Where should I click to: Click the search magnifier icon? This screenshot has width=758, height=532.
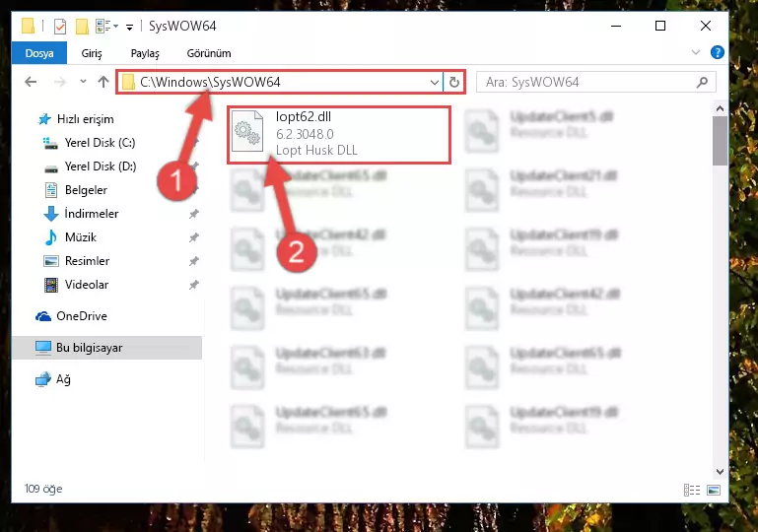pos(703,82)
